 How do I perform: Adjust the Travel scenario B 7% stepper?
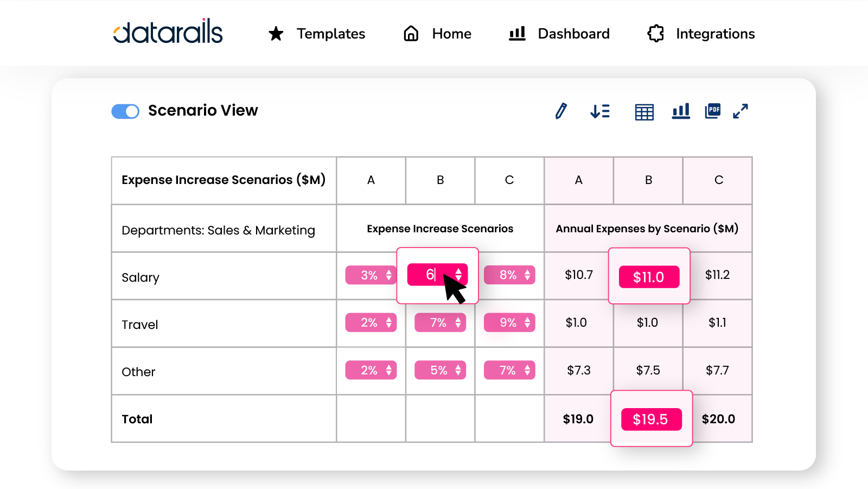(458, 323)
